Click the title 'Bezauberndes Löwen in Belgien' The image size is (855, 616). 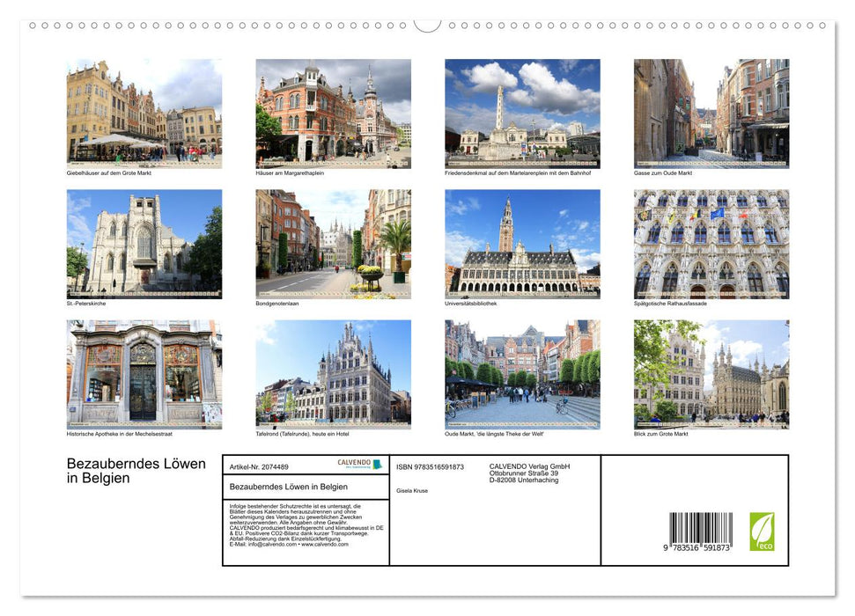click(133, 469)
